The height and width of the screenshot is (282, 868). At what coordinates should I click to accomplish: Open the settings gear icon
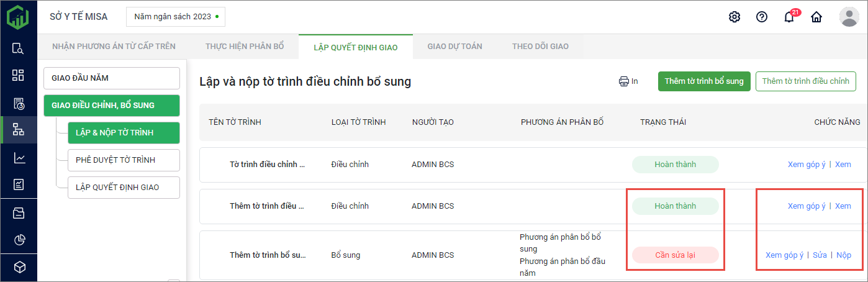(x=735, y=17)
